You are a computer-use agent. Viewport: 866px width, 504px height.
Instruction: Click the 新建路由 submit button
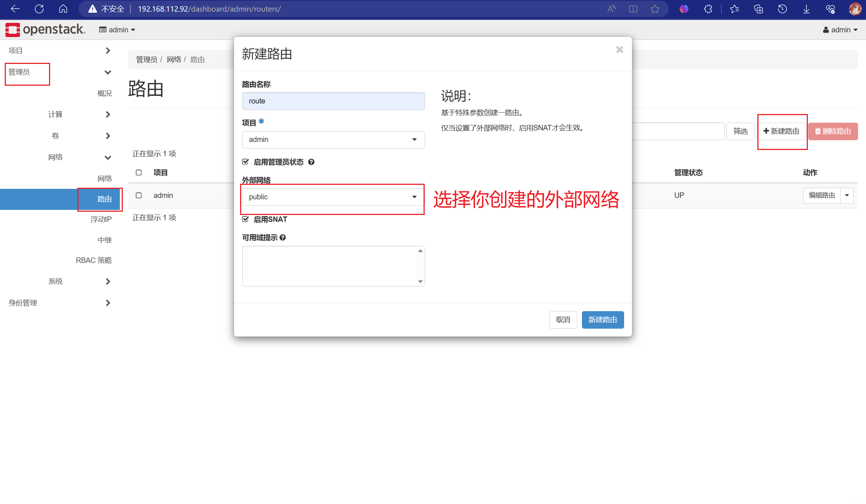(602, 320)
